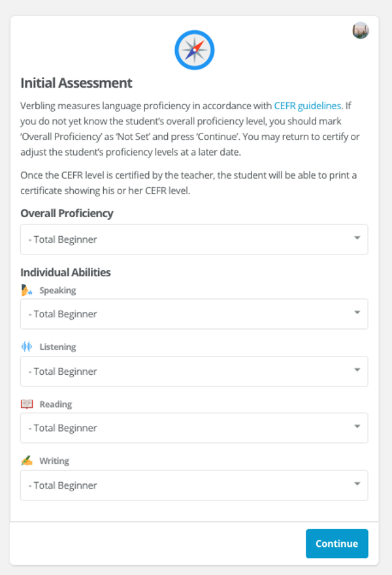Click the Speaking text label

[57, 290]
